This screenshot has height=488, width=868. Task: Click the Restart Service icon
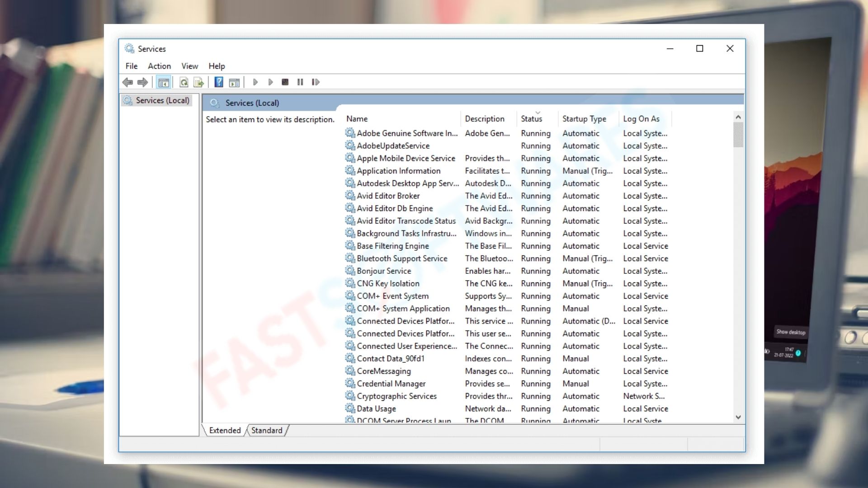click(316, 82)
